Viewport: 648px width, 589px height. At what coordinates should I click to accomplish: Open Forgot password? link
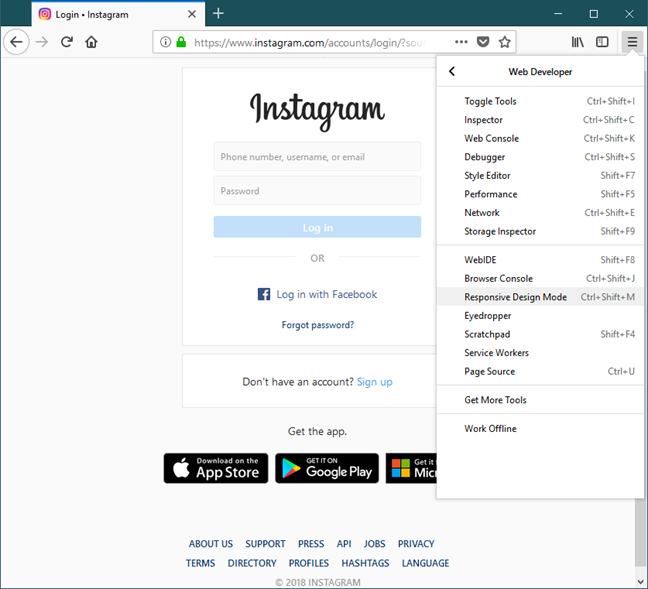coord(317,325)
